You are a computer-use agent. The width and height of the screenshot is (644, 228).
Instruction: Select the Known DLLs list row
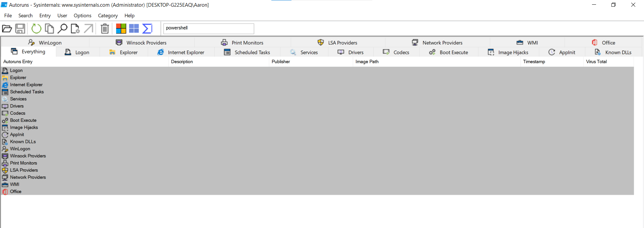[317, 142]
